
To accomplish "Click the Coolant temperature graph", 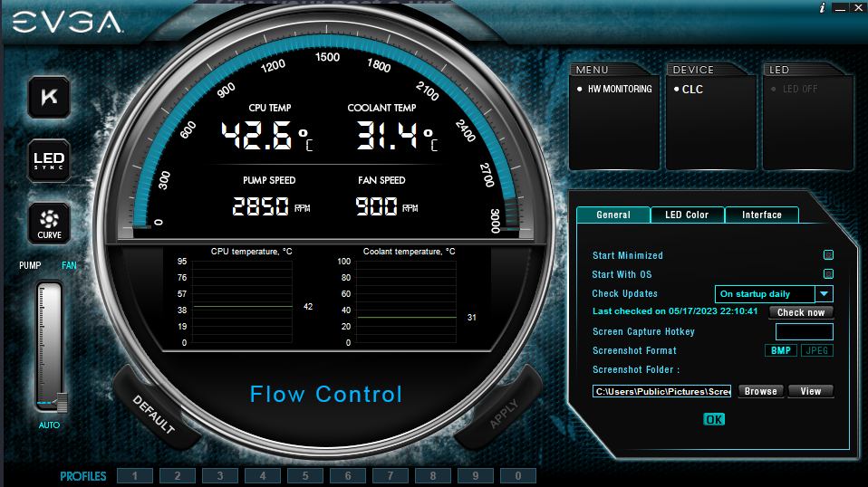I will click(x=406, y=301).
